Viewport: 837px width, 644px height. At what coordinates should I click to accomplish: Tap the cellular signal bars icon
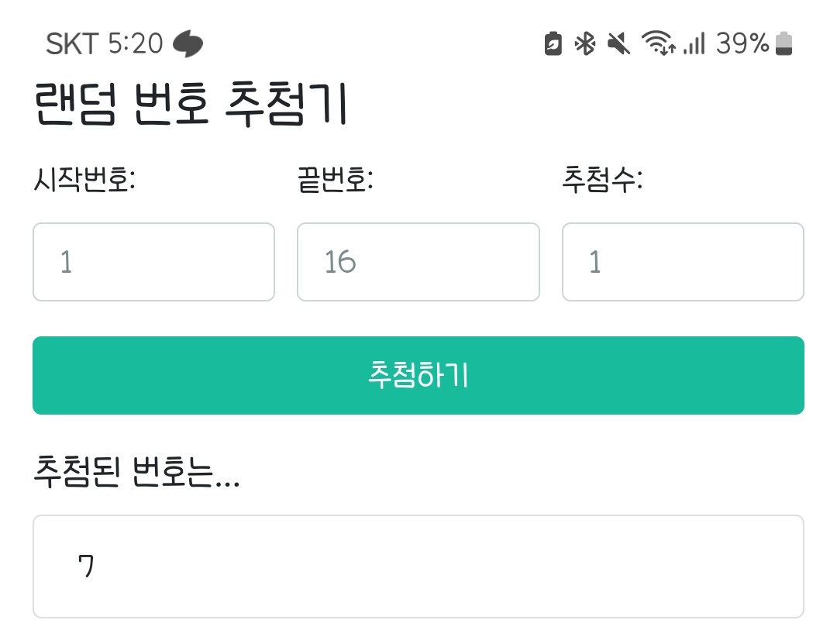coord(694,44)
